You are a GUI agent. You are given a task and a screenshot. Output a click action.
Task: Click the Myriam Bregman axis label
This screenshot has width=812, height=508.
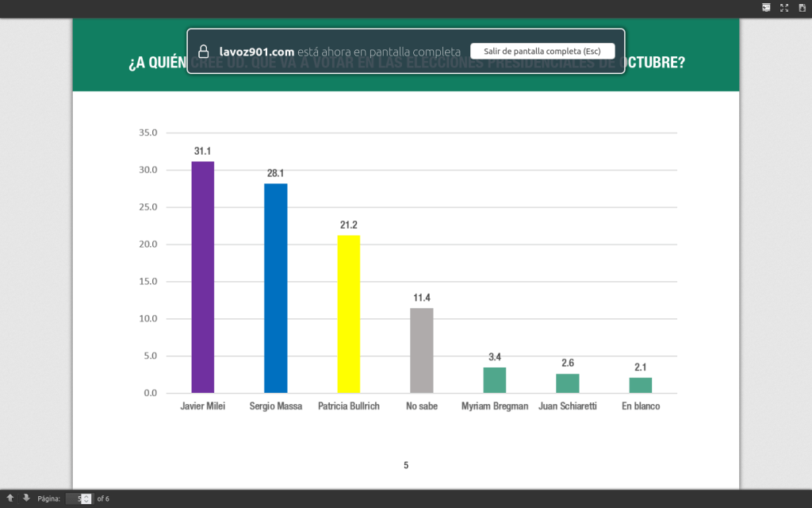[x=495, y=406]
